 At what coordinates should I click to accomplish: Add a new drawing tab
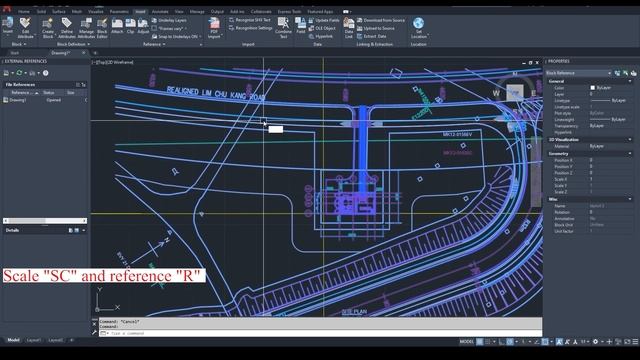(95, 53)
